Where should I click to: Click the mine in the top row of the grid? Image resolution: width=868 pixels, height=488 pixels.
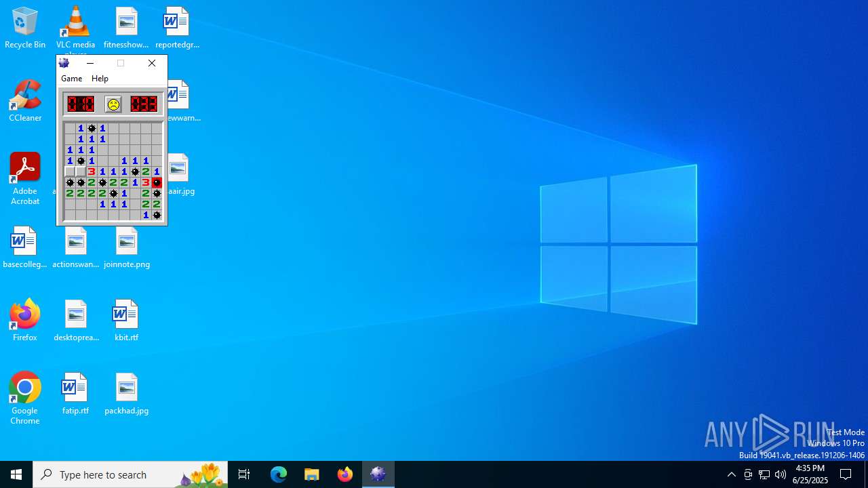(x=92, y=128)
